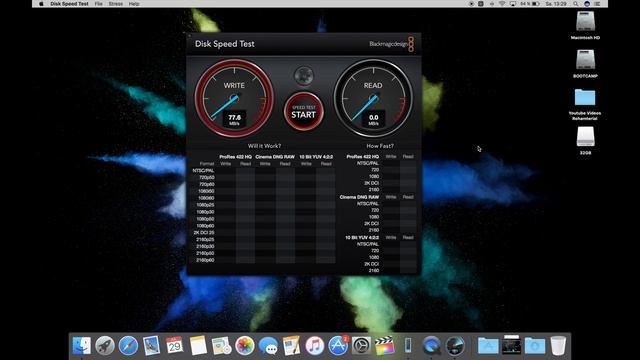Viewport: 640px width, 360px height.
Task: Open the AirPlay display menu
Action: (513, 4)
